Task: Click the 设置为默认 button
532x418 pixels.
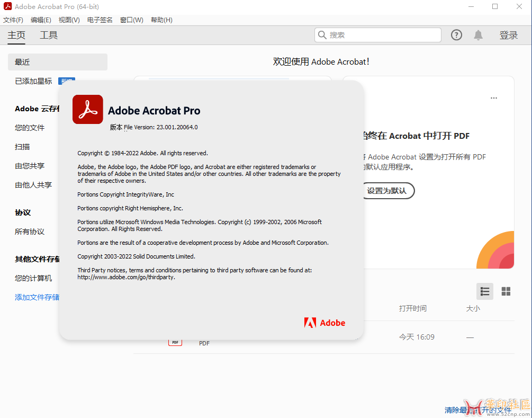Action: click(389, 191)
